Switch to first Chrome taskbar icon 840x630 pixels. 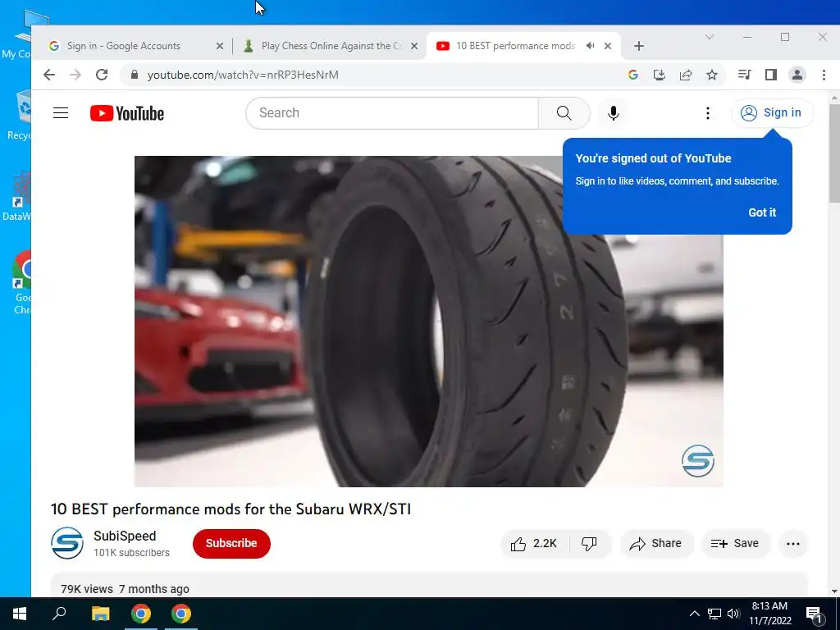(x=141, y=614)
